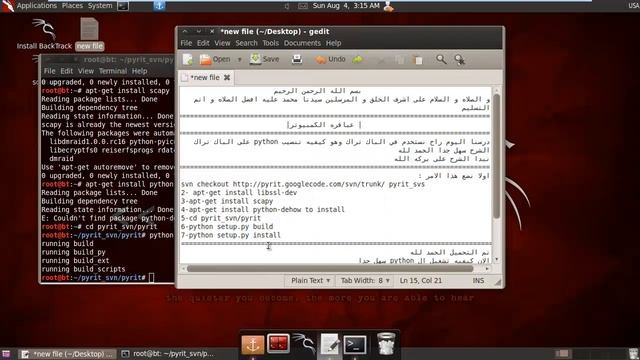Screen dimensions: 640x360
Task: Open gedit Help menu
Action: (x=333, y=43)
